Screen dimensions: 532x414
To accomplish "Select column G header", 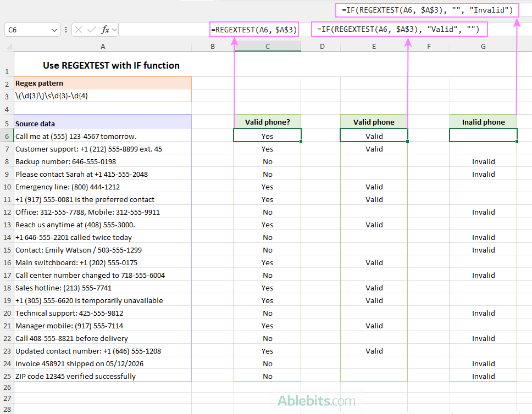I will pyautogui.click(x=483, y=47).
